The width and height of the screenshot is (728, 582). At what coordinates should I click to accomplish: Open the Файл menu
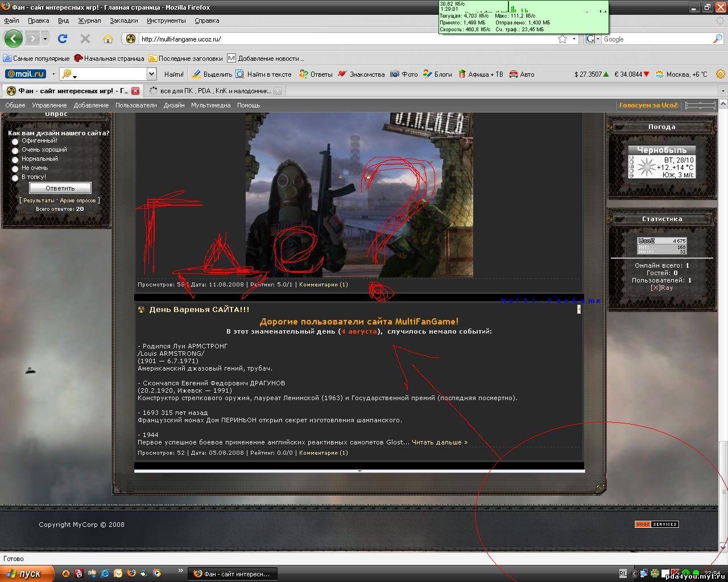coord(11,20)
